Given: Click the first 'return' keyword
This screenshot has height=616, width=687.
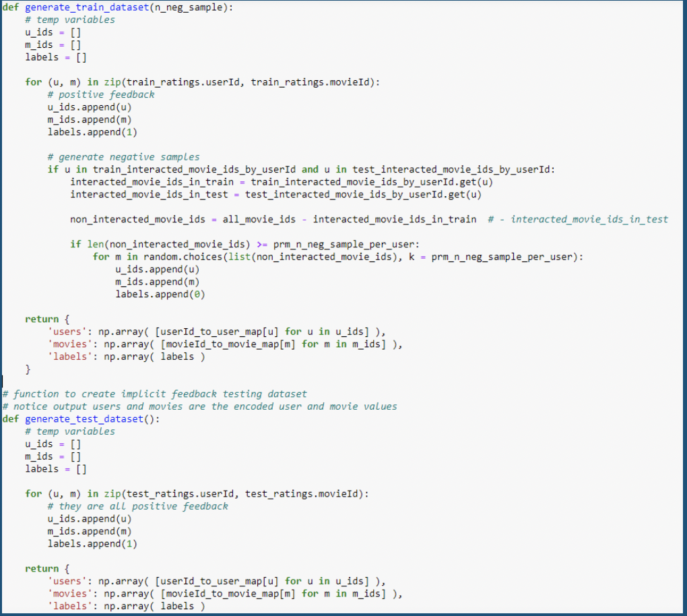Looking at the screenshot, I should click(x=42, y=319).
